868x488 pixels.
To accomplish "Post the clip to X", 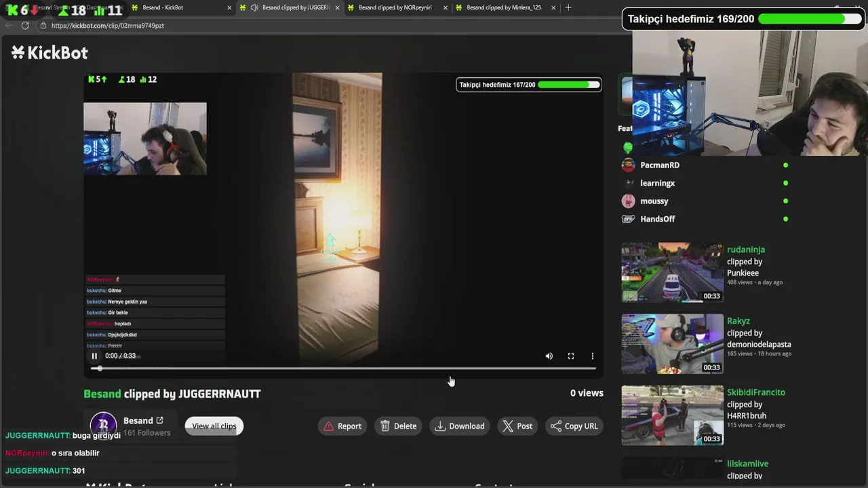I will click(x=517, y=426).
